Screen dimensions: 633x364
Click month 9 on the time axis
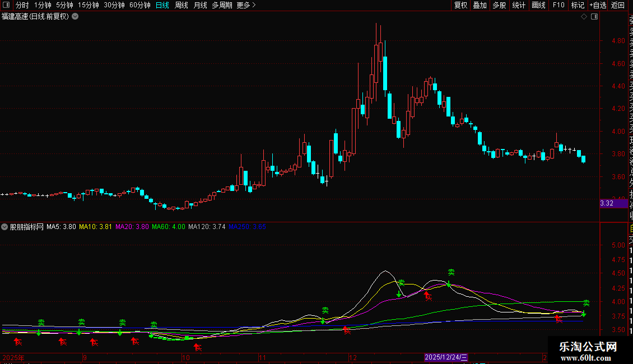coord(85,357)
